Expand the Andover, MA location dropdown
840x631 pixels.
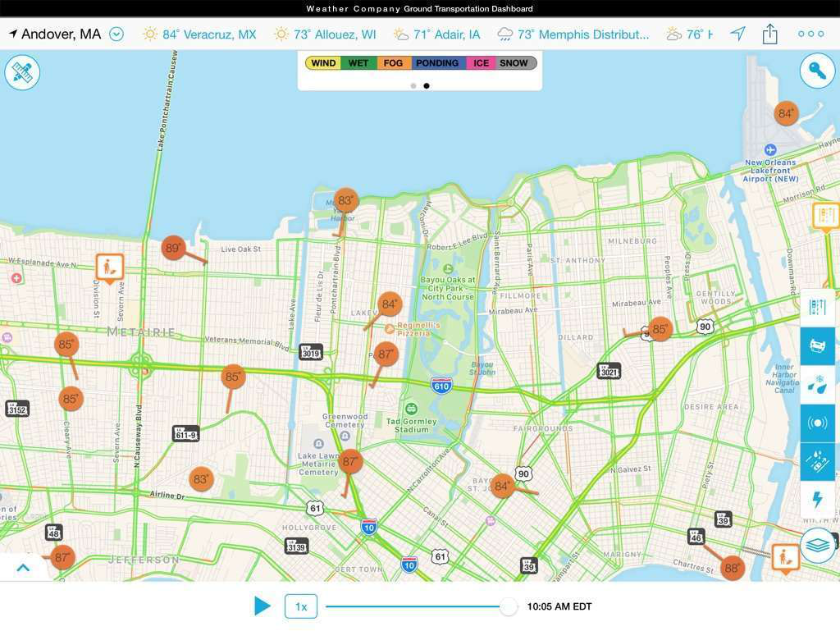pos(116,34)
